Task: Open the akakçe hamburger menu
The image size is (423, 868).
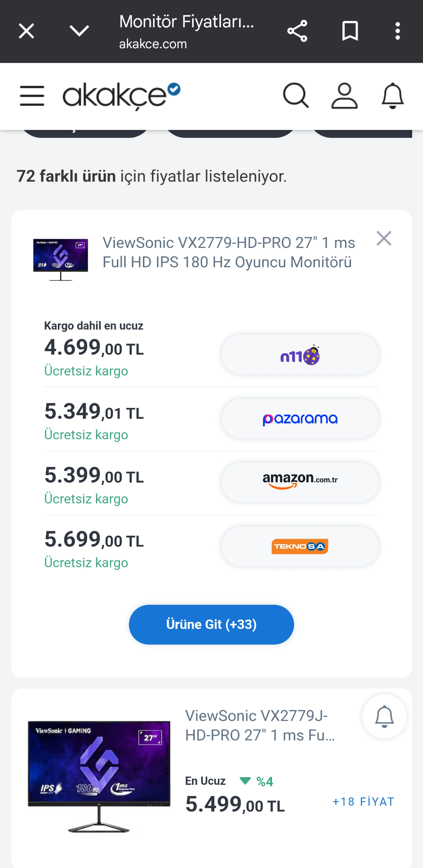Action: pos(32,96)
